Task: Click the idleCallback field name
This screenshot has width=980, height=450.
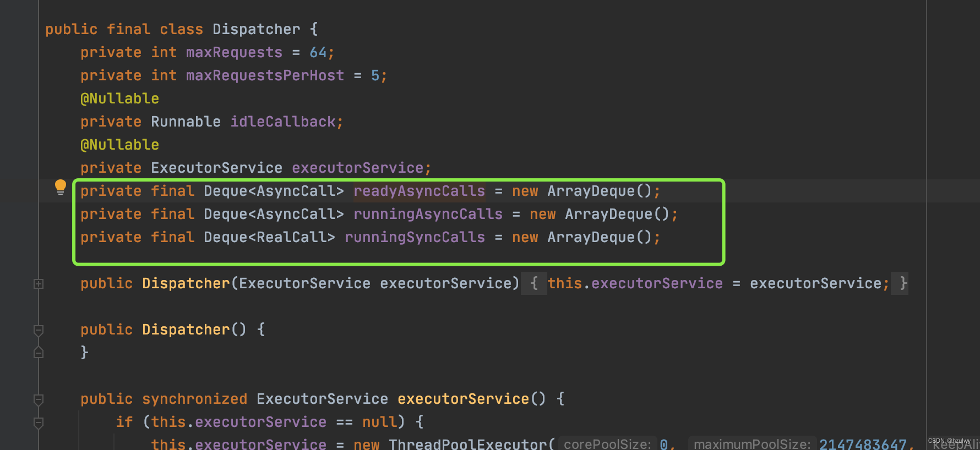Action: 282,122
